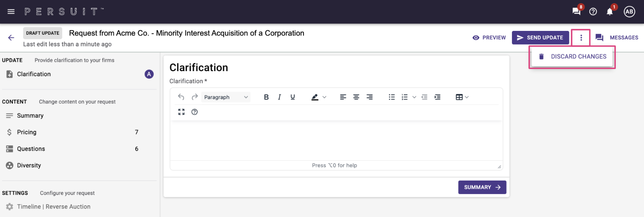644x217 pixels.
Task: Click the Summary next button
Action: (482, 187)
